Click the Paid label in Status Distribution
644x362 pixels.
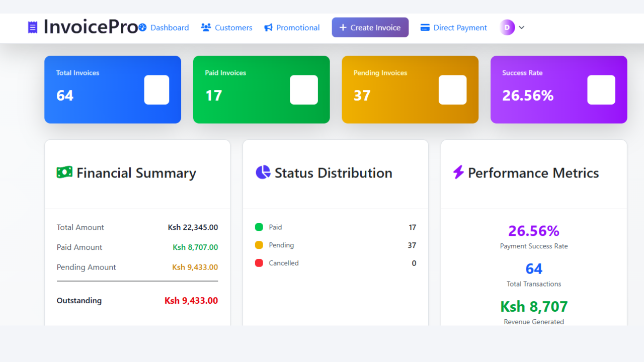[x=275, y=227]
